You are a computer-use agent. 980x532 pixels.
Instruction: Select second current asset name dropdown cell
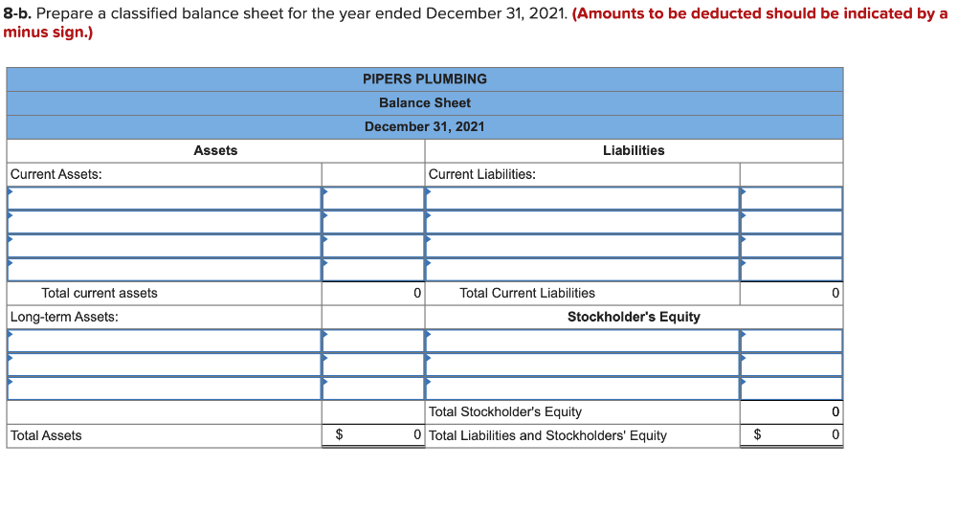click(x=165, y=222)
